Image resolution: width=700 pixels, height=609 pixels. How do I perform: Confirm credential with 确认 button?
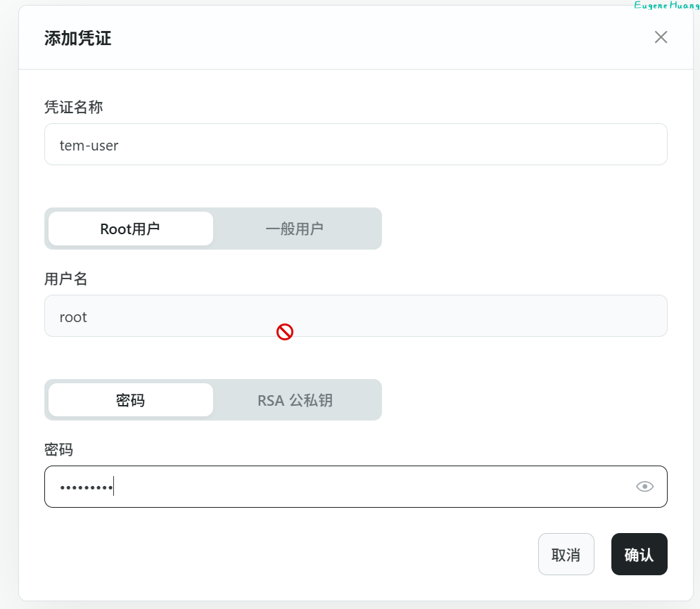pos(639,554)
